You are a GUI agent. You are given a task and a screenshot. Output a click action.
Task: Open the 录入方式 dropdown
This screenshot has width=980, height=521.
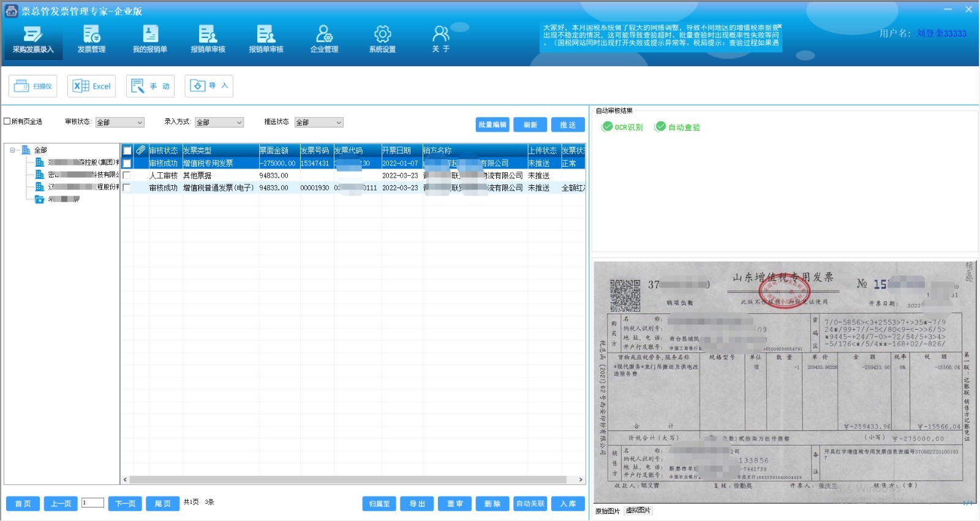(219, 123)
